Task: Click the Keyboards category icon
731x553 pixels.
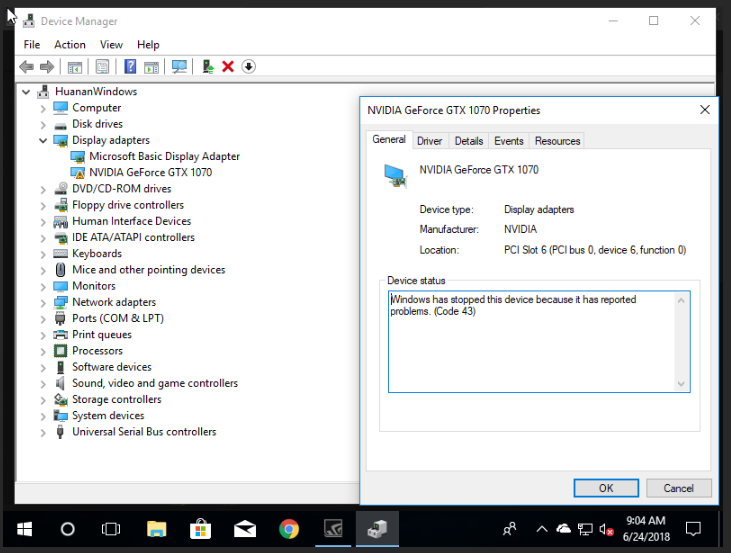Action: click(x=61, y=254)
